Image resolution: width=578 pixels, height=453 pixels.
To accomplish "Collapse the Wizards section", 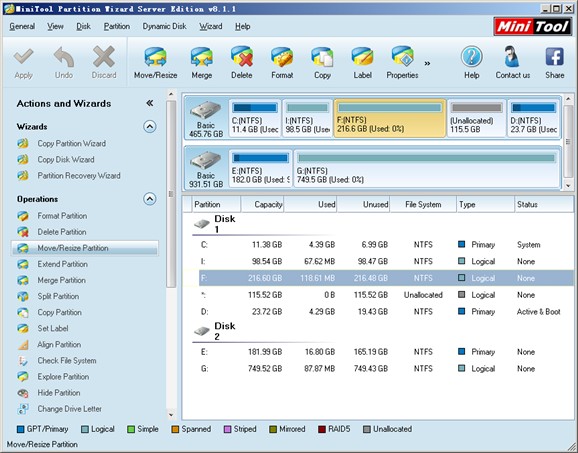I will pos(149,126).
